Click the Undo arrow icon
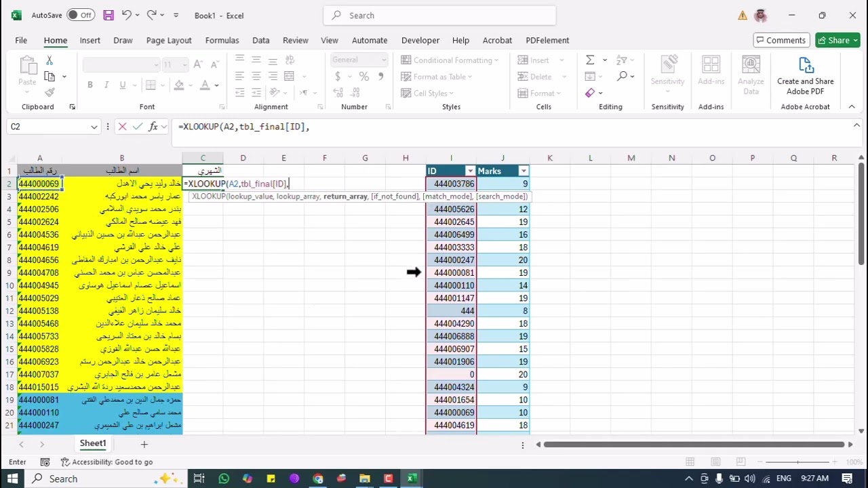 126,15
